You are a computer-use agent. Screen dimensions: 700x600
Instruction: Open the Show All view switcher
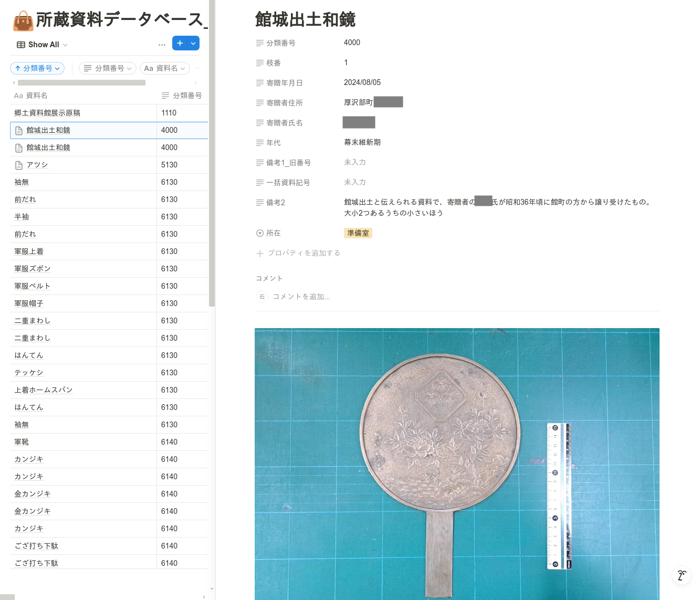coord(43,45)
